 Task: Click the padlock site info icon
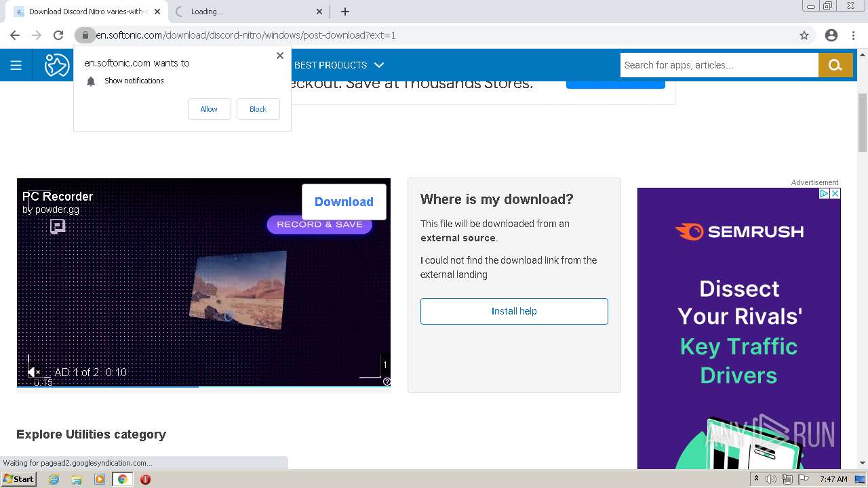(x=85, y=35)
